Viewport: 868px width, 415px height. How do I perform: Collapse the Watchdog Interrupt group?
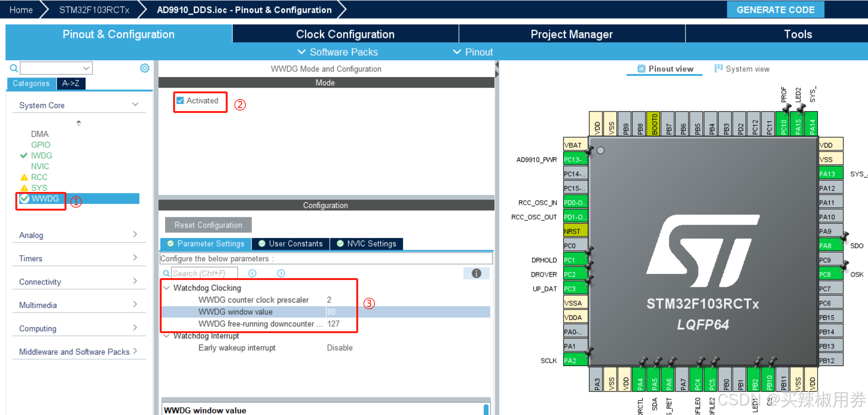click(x=166, y=336)
